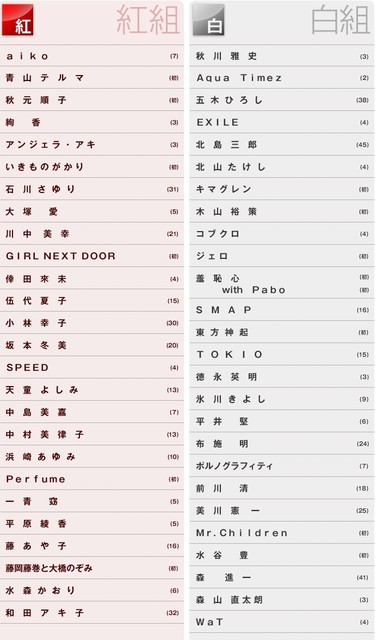The width and height of the screenshot is (377, 640).
Task: Click the 白組 header title
Action: tap(341, 20)
